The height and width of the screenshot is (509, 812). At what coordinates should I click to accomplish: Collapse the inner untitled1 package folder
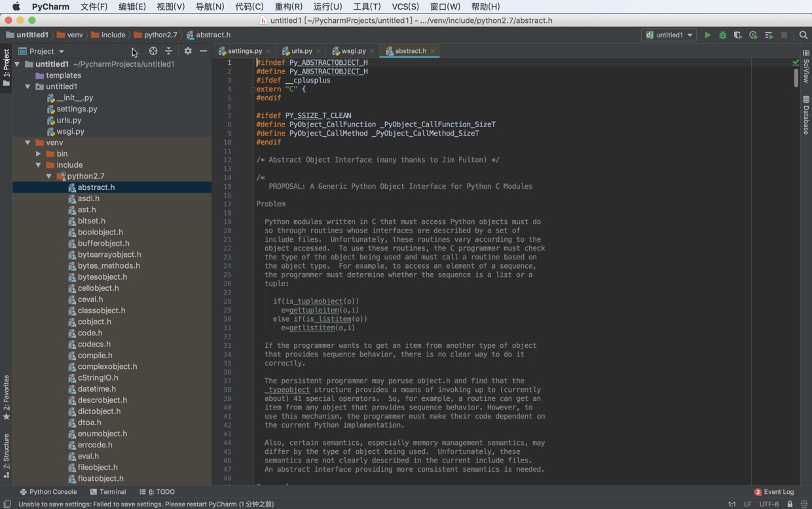28,86
